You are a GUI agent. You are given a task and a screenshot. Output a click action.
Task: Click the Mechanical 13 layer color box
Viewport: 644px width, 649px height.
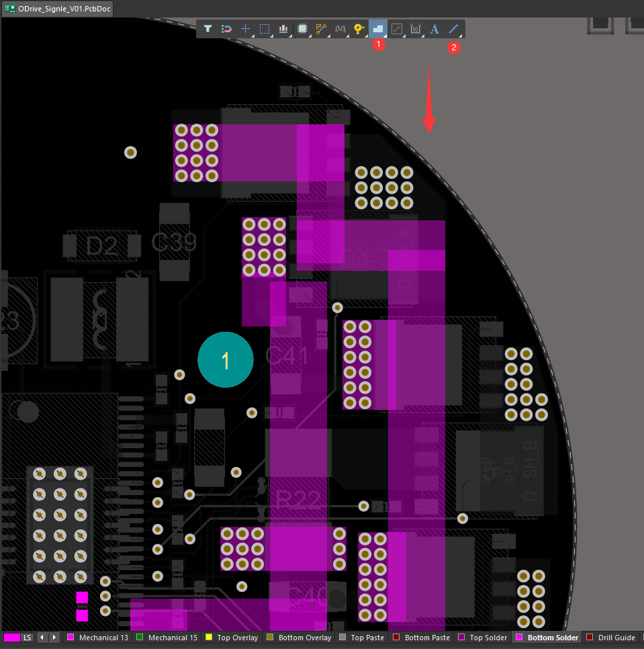pyautogui.click(x=71, y=637)
